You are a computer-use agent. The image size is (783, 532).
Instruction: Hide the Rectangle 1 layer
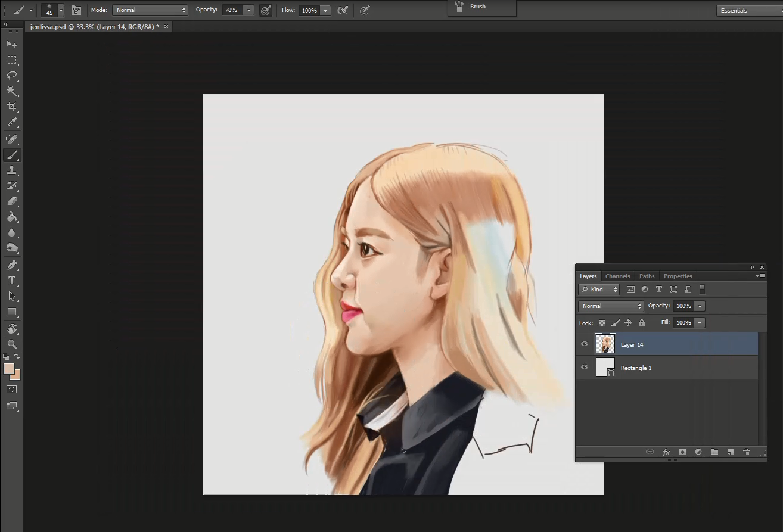tap(585, 368)
